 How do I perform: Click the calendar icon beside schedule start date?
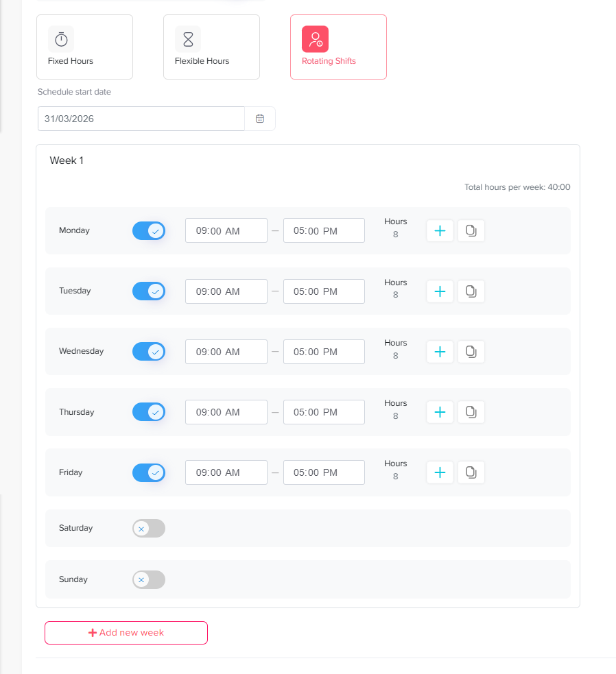tap(260, 119)
